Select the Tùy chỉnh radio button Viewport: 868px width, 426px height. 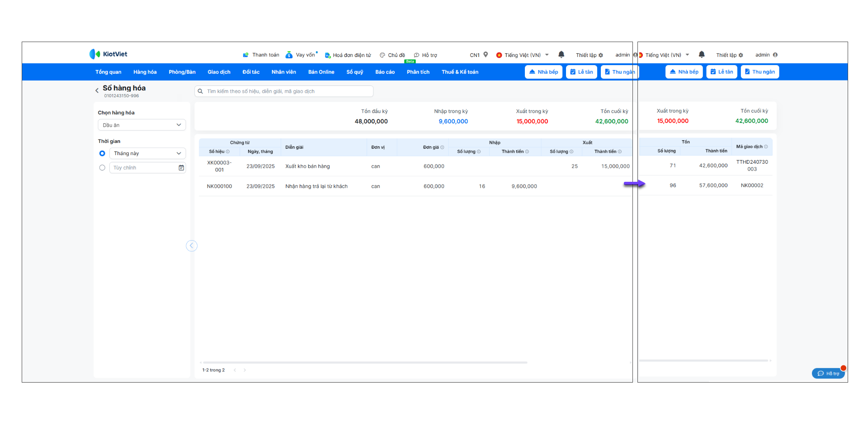102,168
